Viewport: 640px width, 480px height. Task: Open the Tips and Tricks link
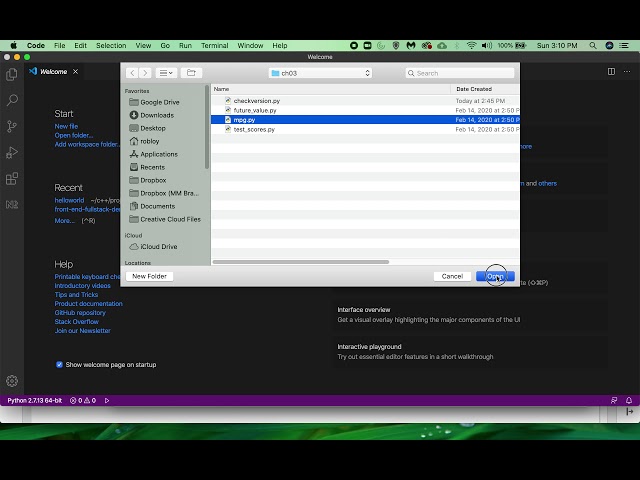[76, 295]
